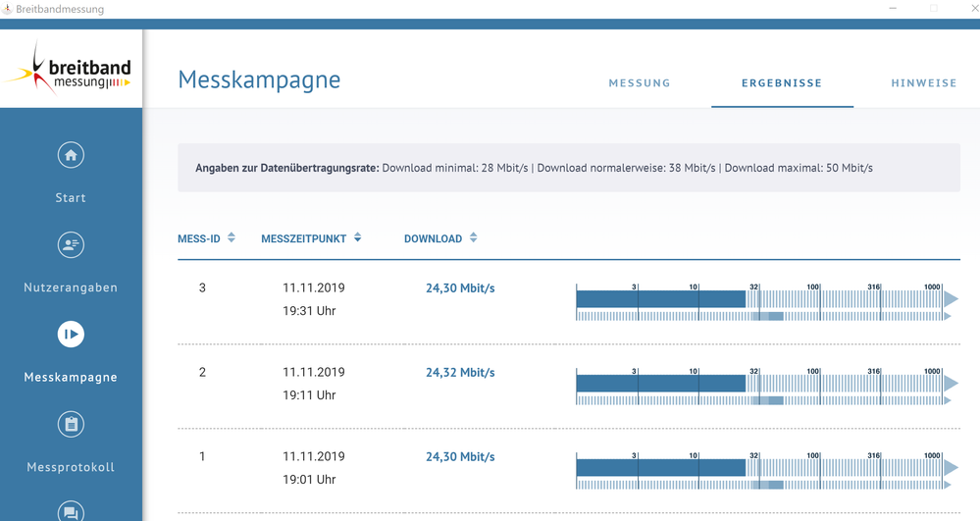Open the Start home icon in sidebar
Image resolution: width=980 pixels, height=521 pixels.
pyautogui.click(x=71, y=155)
